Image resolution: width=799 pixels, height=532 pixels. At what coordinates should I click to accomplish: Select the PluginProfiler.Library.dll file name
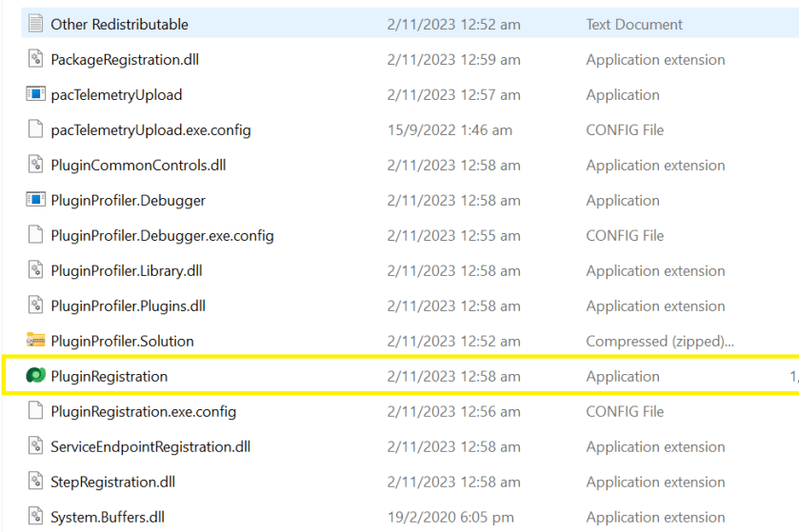coord(126,270)
